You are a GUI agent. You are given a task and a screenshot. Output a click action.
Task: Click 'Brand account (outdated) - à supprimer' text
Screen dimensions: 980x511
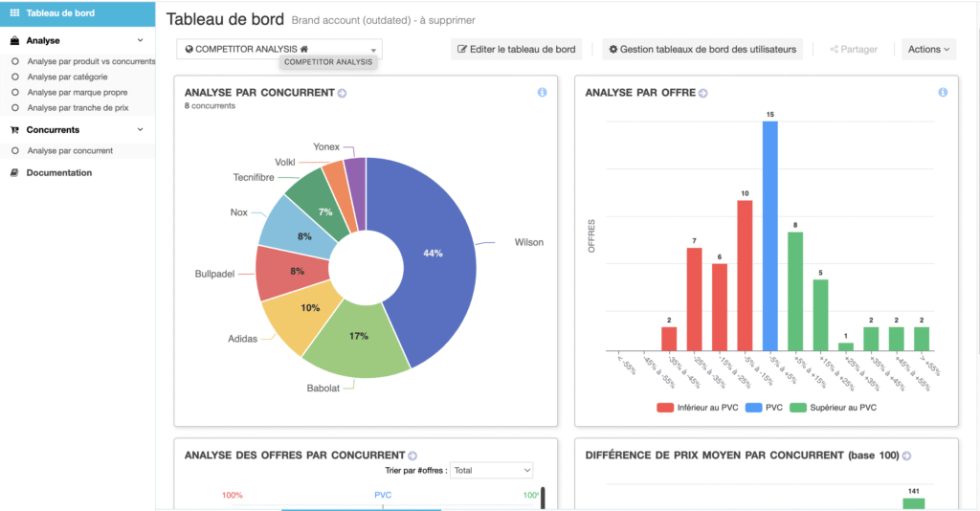coord(383,20)
